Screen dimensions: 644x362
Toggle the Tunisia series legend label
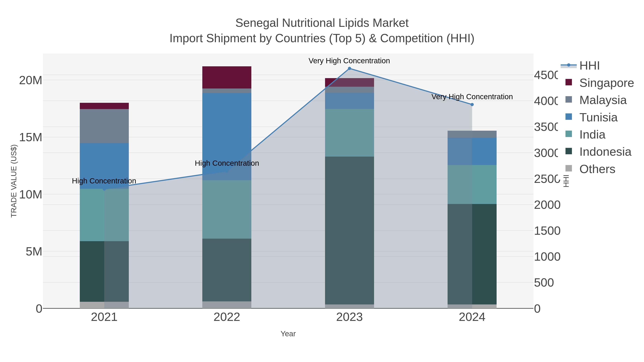(x=599, y=117)
